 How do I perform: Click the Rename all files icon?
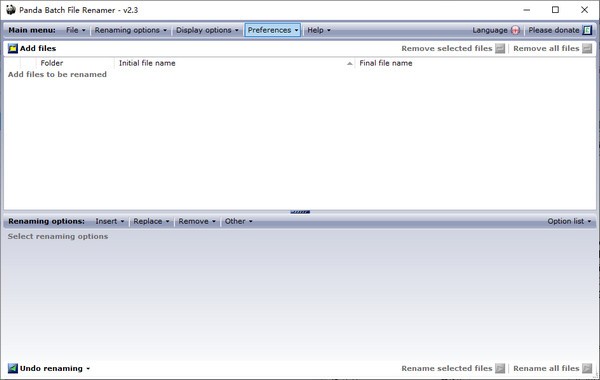click(x=587, y=368)
